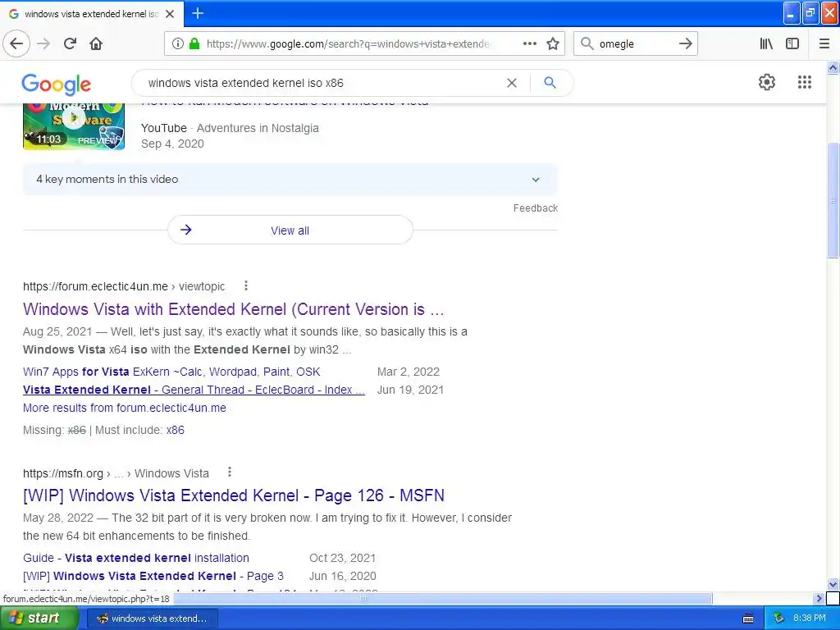Go back using the browser back arrow
This screenshot has height=630, width=840.
[x=16, y=43]
